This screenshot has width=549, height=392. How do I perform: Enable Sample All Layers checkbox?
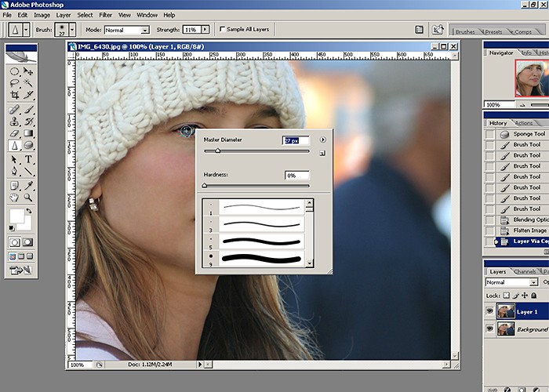click(222, 29)
